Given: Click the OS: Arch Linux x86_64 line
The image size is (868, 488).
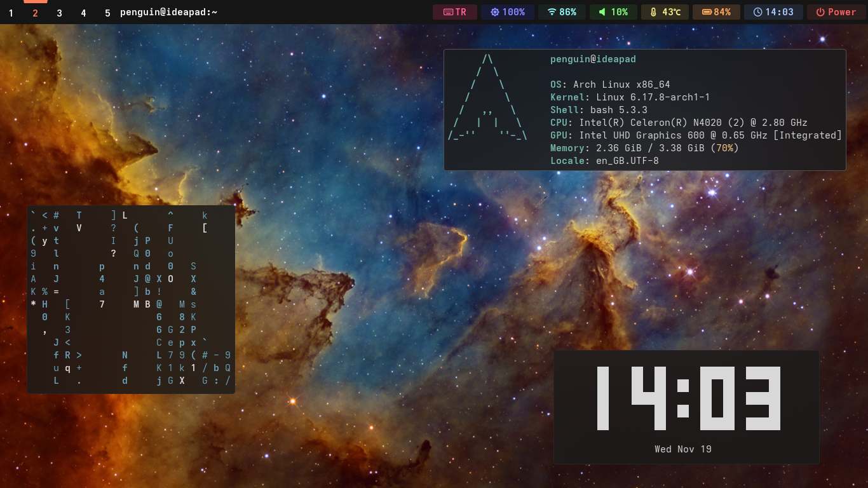Looking at the screenshot, I should pos(610,85).
